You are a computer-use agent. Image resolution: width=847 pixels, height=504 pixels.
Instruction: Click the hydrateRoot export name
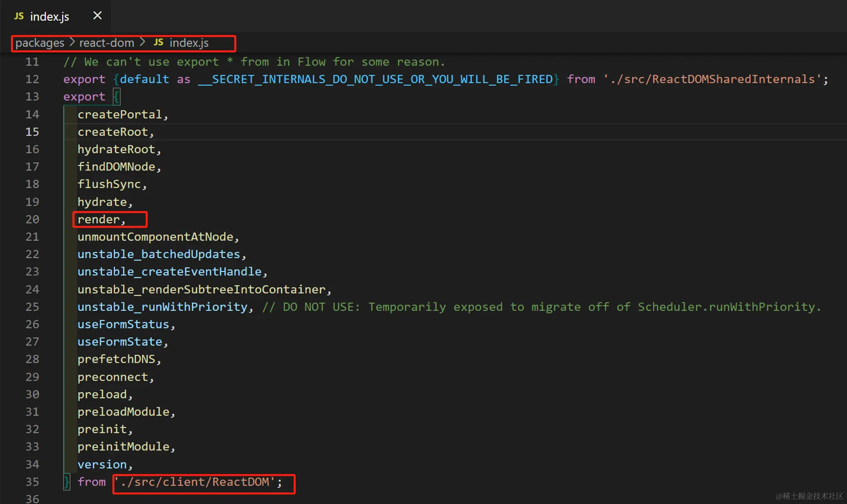click(x=116, y=149)
